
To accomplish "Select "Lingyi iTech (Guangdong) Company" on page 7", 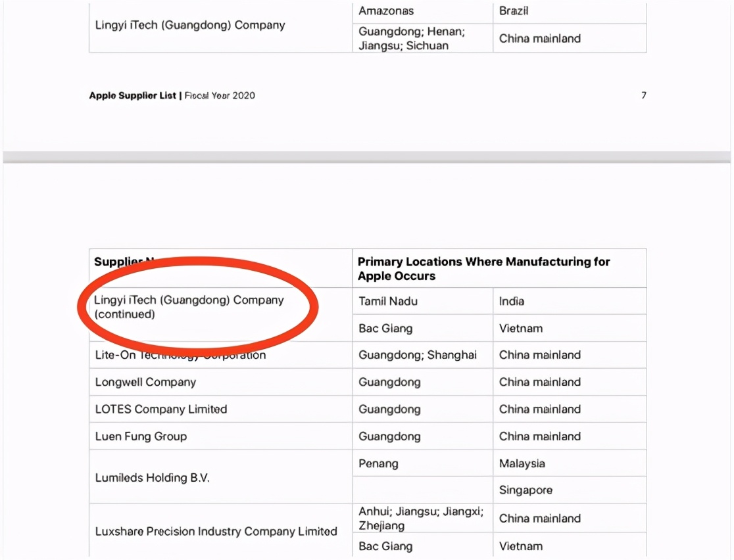I will (190, 25).
